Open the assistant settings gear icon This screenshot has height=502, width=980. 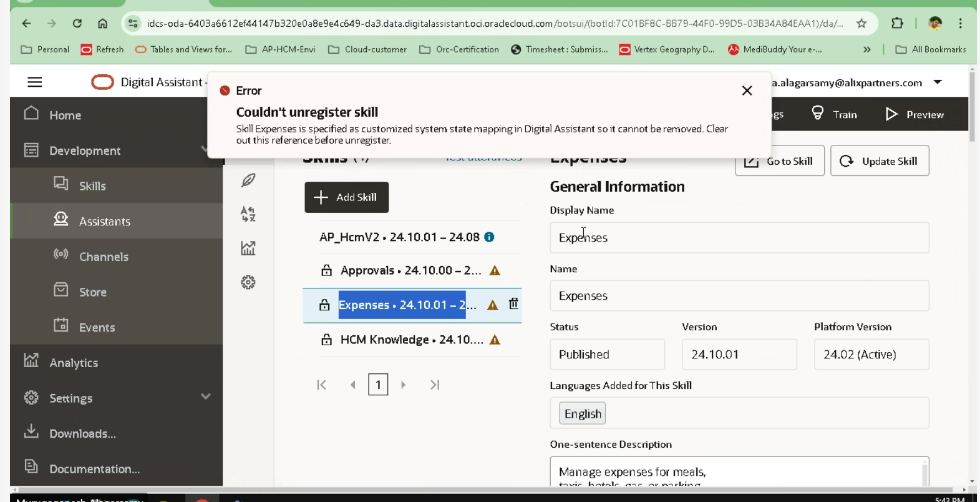pos(248,282)
